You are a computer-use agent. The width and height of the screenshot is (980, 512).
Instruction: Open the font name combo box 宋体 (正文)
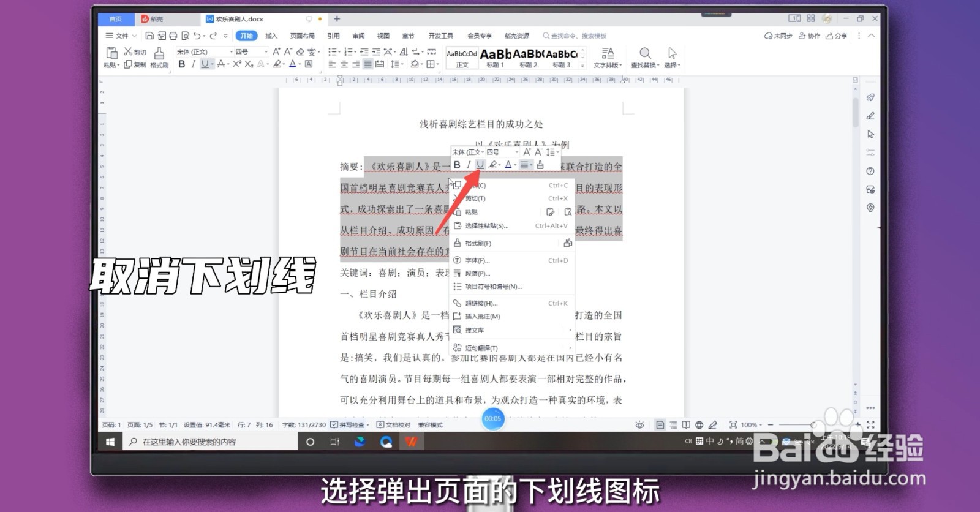pyautogui.click(x=204, y=51)
